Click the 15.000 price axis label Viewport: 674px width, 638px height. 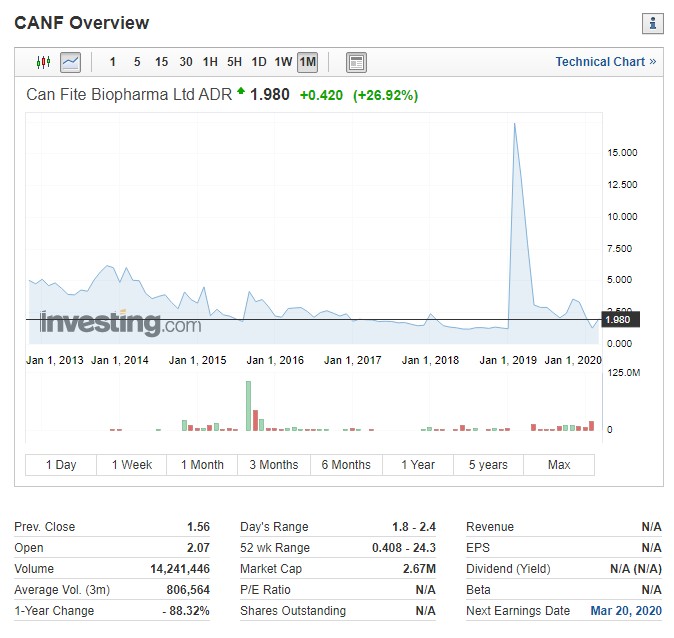tap(622, 153)
